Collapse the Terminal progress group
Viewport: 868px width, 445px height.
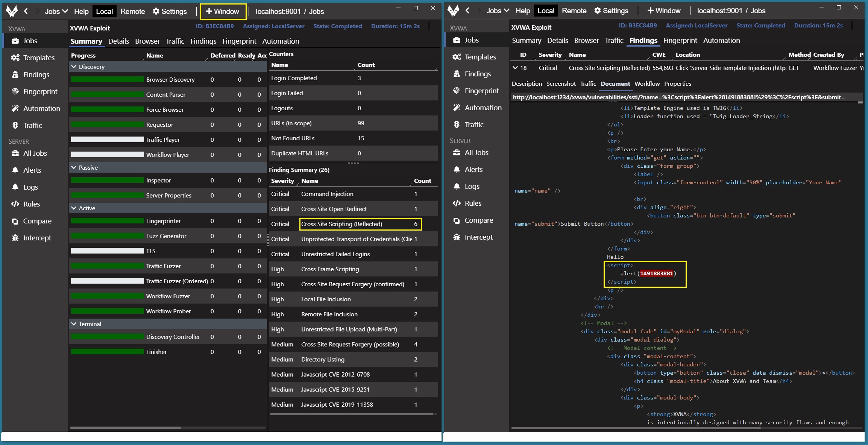pyautogui.click(x=74, y=324)
